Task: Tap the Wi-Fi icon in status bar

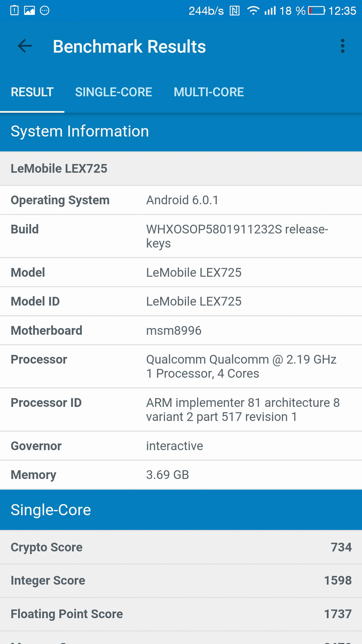Action: tap(253, 11)
